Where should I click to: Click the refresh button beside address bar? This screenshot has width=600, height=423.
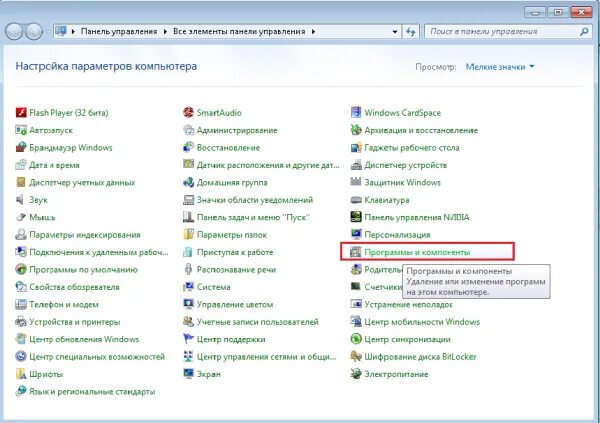point(411,32)
